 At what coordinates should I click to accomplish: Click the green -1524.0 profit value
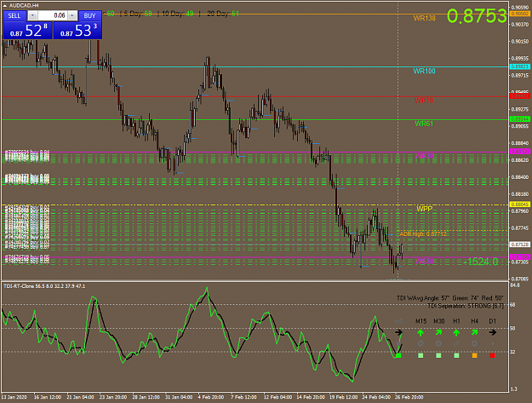[481, 262]
